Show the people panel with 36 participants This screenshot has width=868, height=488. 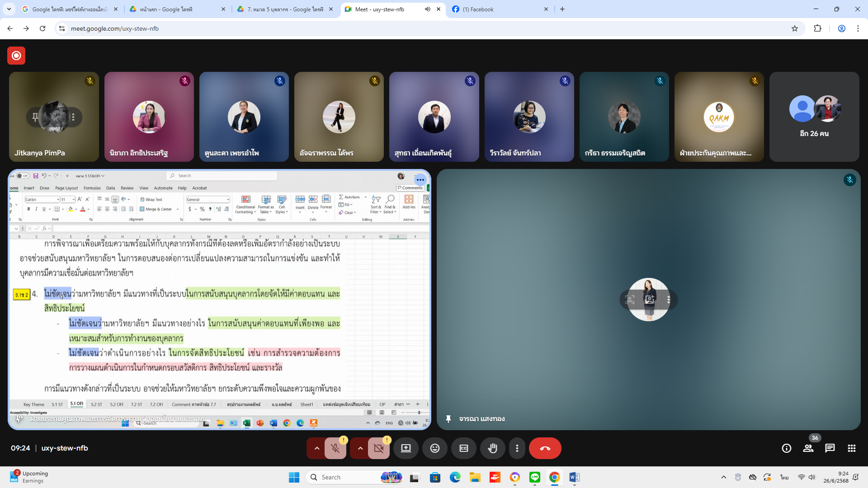pos(808,448)
